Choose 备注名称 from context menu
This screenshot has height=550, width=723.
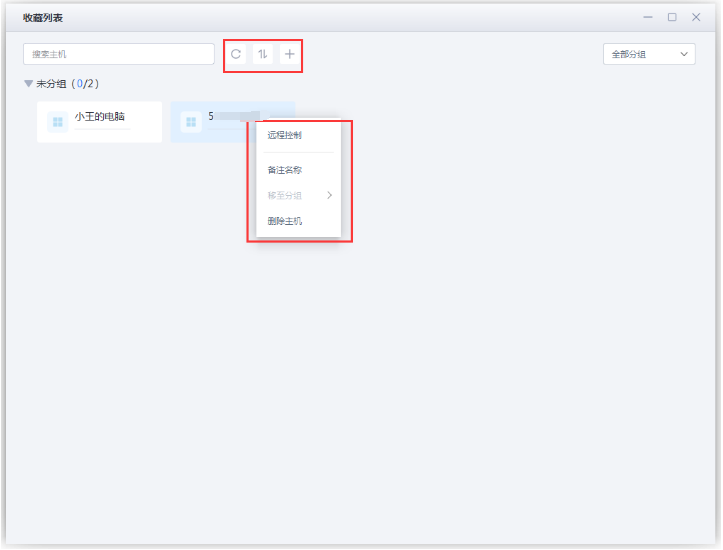(x=284, y=170)
